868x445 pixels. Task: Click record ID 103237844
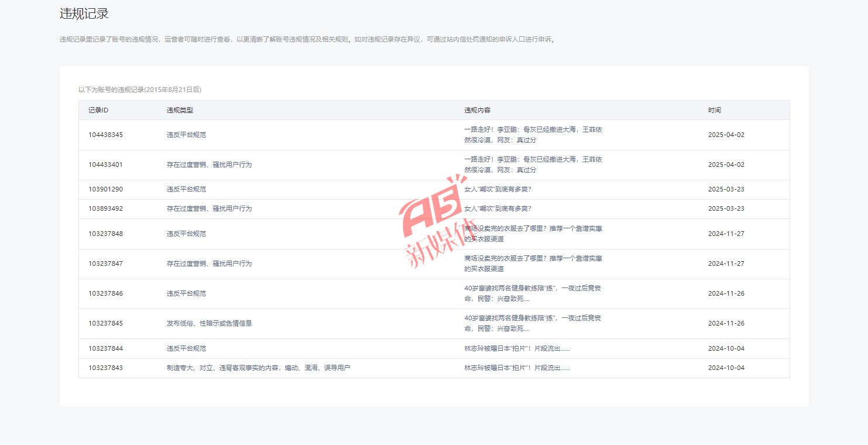pyautogui.click(x=106, y=348)
